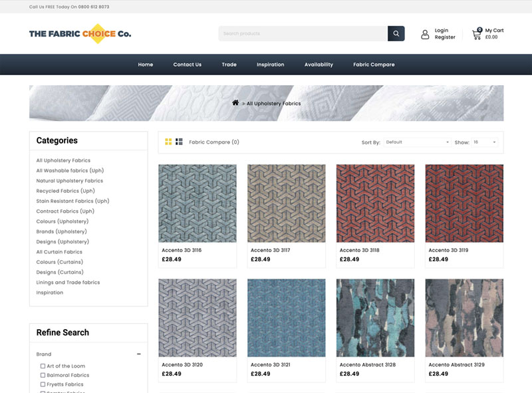532x393 pixels.
Task: Select Recycled Fabrics (Uph) category
Action: pyautogui.click(x=65, y=191)
